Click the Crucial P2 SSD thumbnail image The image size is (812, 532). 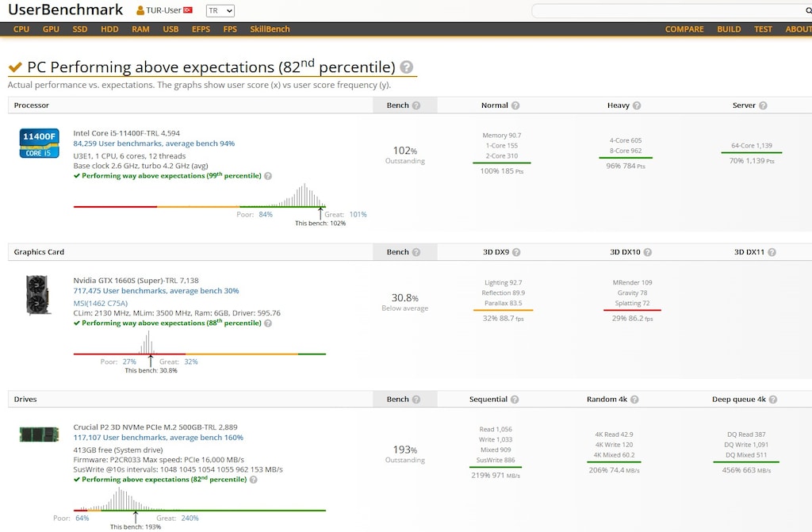click(40, 434)
